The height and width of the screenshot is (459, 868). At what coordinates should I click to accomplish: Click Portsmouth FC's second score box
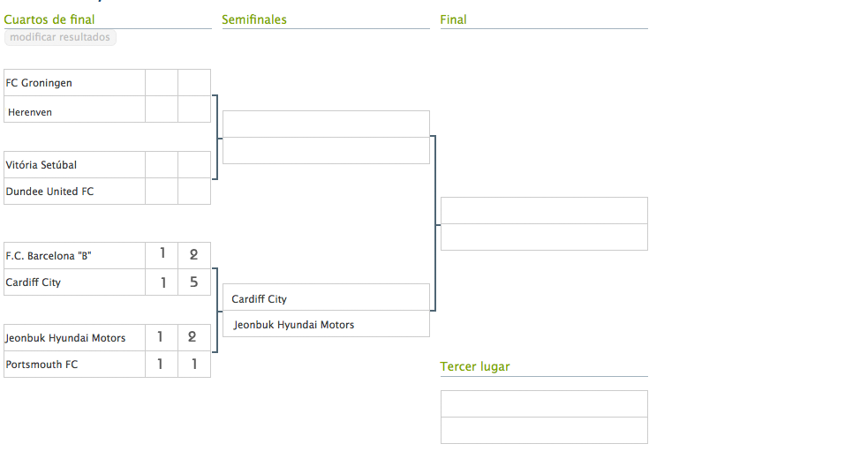(x=194, y=365)
